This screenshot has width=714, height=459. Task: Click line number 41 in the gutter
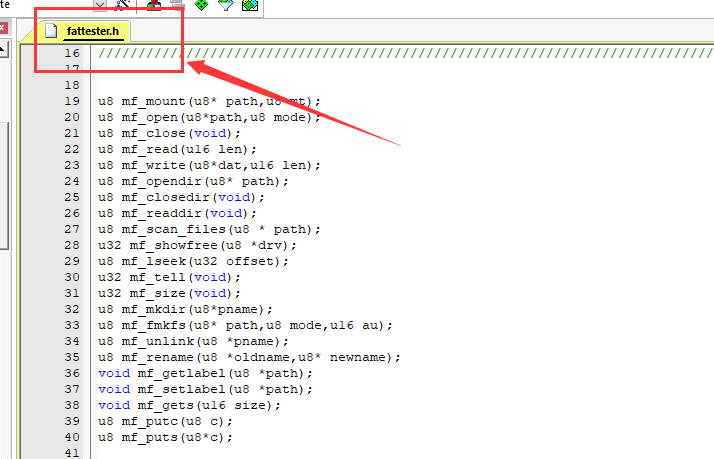click(x=72, y=453)
